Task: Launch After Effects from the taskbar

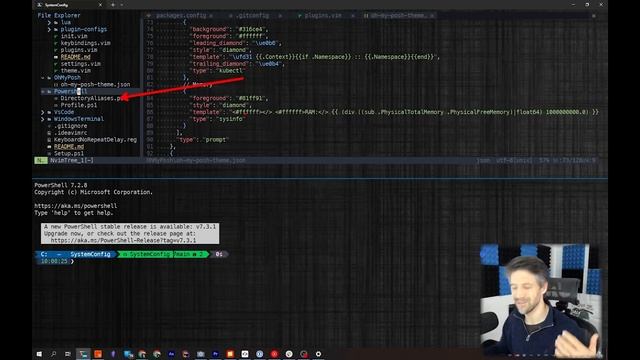Action: tap(171, 354)
